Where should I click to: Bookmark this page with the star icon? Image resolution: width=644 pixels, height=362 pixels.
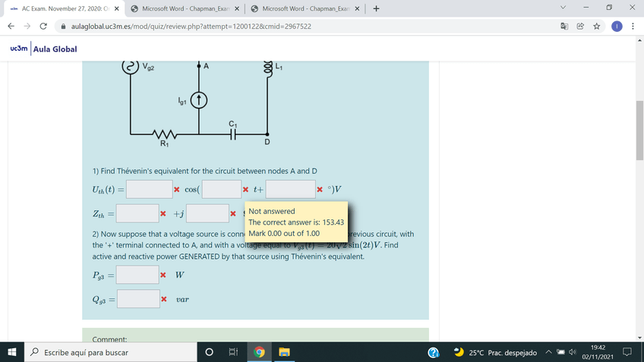[597, 26]
